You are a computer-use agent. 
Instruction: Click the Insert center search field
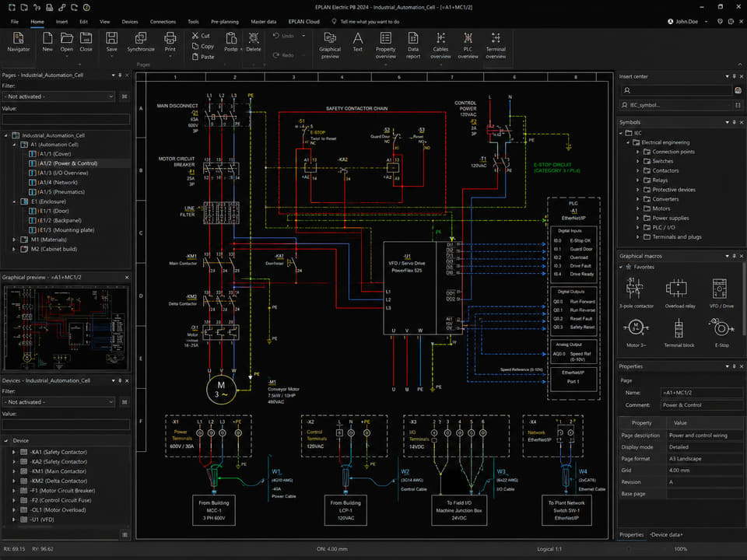coord(676,90)
